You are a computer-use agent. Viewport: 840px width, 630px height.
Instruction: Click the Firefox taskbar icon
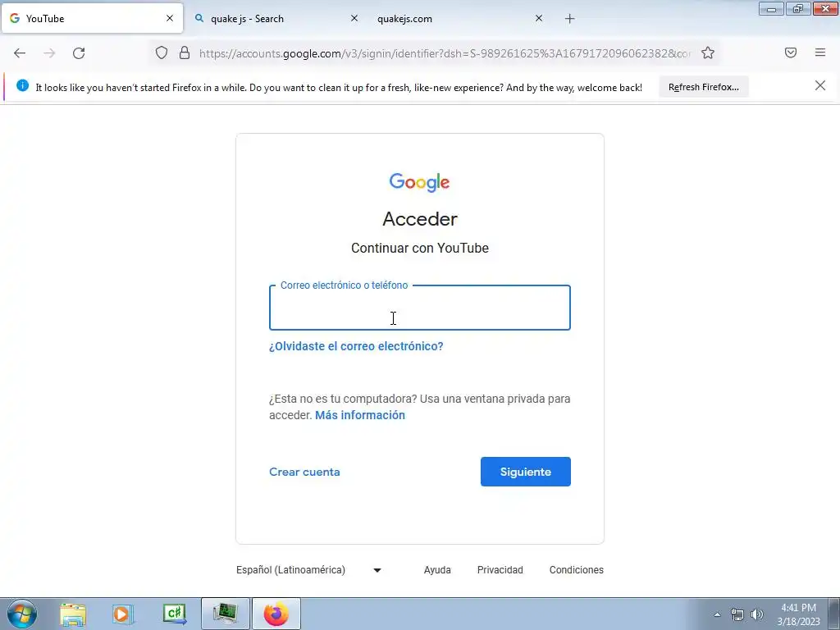(x=276, y=614)
